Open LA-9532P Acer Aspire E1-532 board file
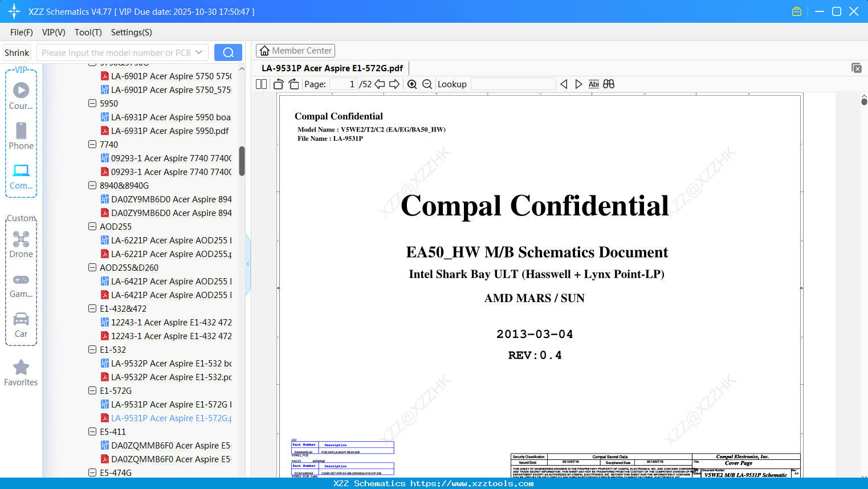Screen dimensions: 868x489 [x=166, y=363]
